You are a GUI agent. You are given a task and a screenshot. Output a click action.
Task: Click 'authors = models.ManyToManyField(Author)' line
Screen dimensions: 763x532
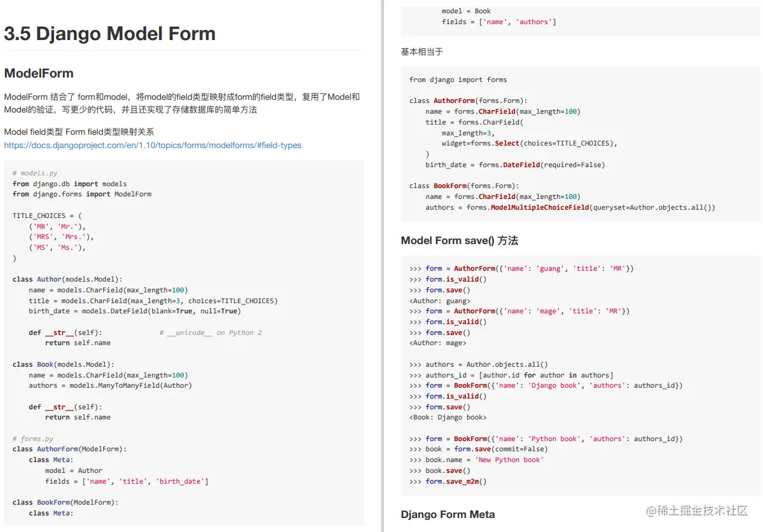pyautogui.click(x=110, y=385)
